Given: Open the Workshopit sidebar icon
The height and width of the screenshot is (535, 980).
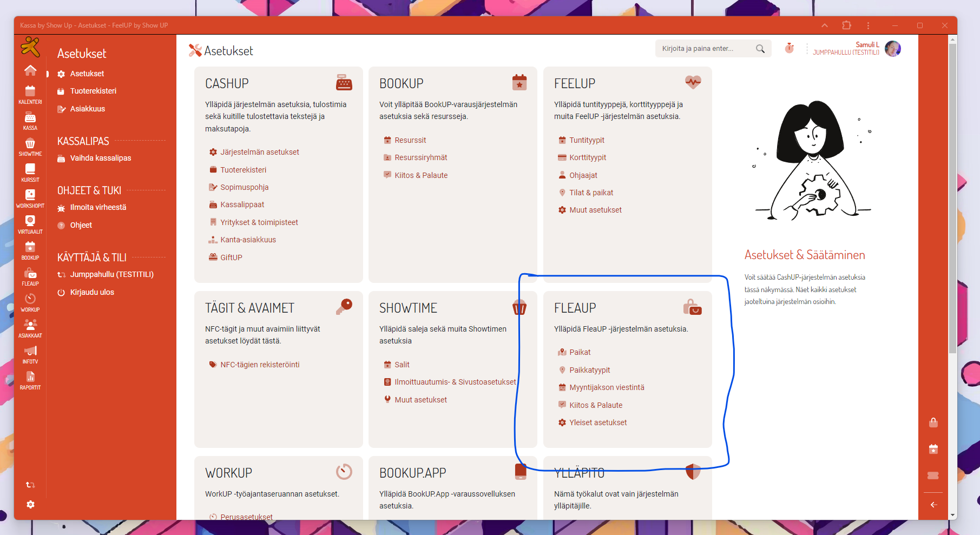Looking at the screenshot, I should (x=30, y=198).
